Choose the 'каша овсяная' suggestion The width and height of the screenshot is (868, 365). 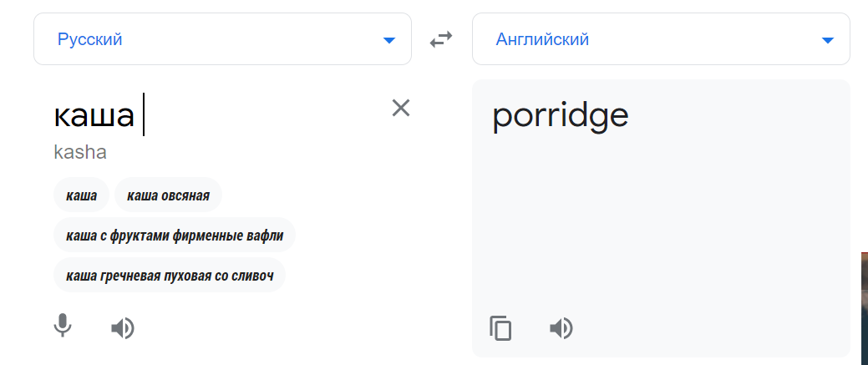168,196
